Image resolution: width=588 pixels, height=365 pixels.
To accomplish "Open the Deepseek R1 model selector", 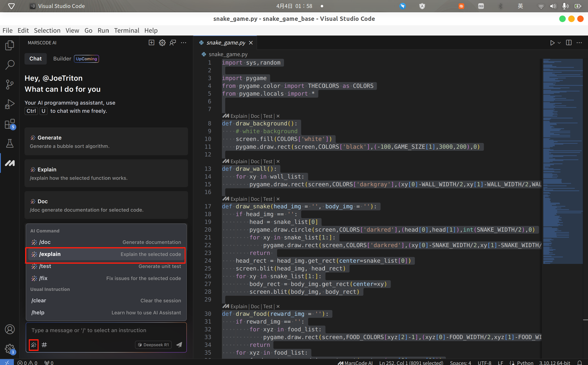I will pos(154,345).
